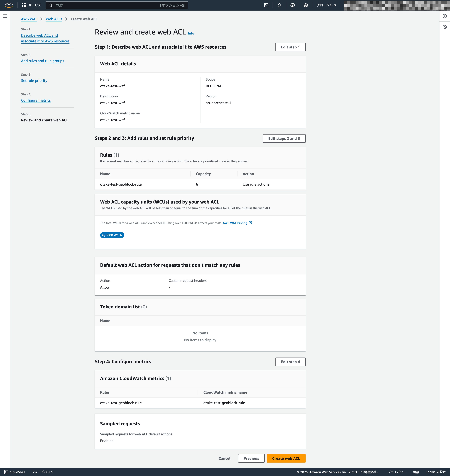Launch CloudShell from the top bar icon
Image resolution: width=450 pixels, height=476 pixels.
point(266,5)
